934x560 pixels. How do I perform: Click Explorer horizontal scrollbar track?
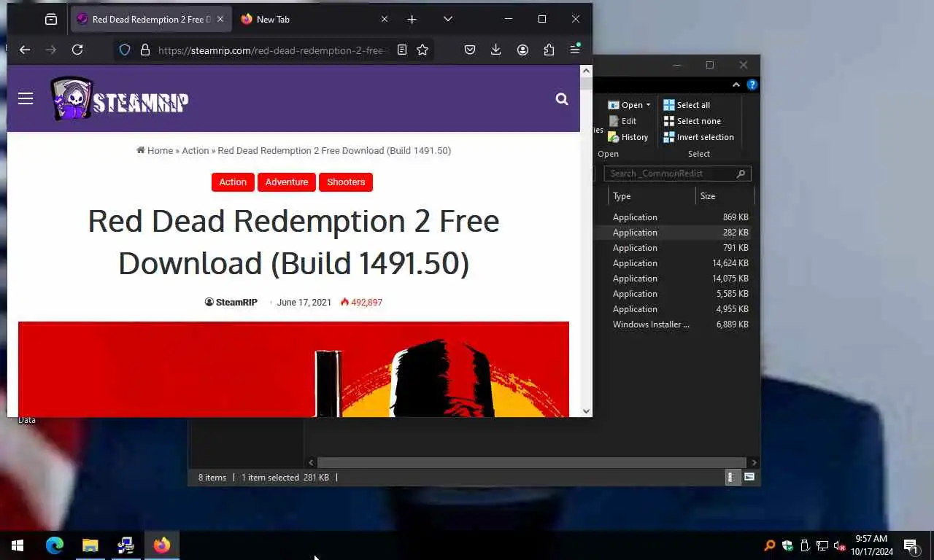(x=532, y=462)
